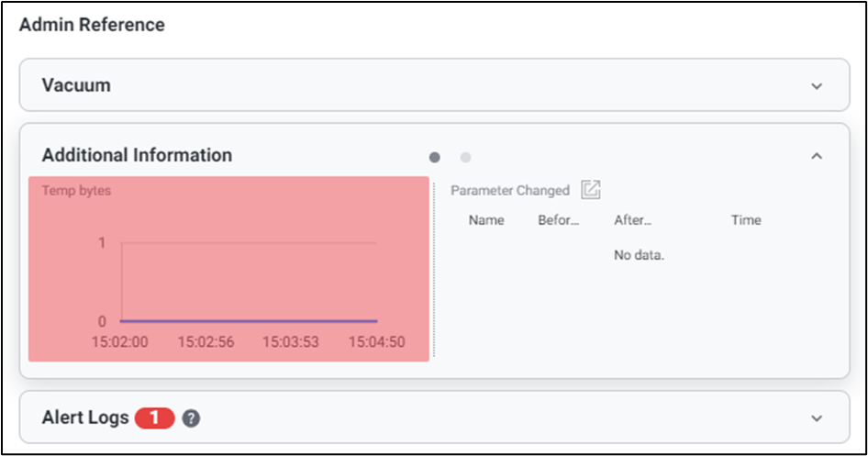Click the Alert Logs title

coord(85,417)
